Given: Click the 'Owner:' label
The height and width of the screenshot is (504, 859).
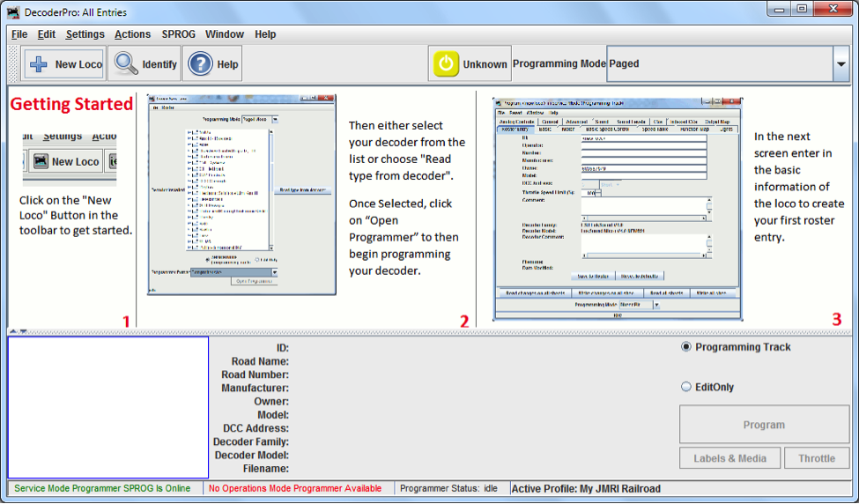Looking at the screenshot, I should click(x=271, y=402).
